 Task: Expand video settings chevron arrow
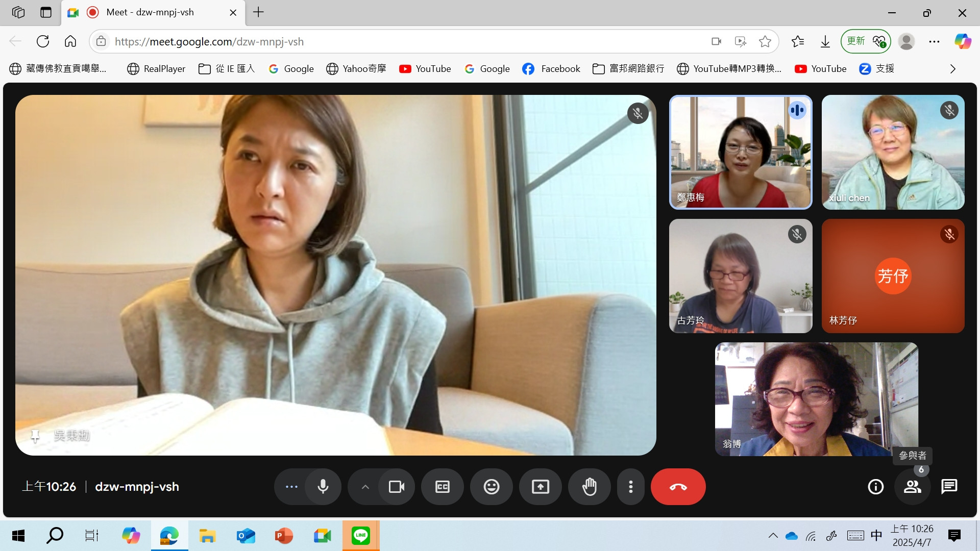point(365,487)
